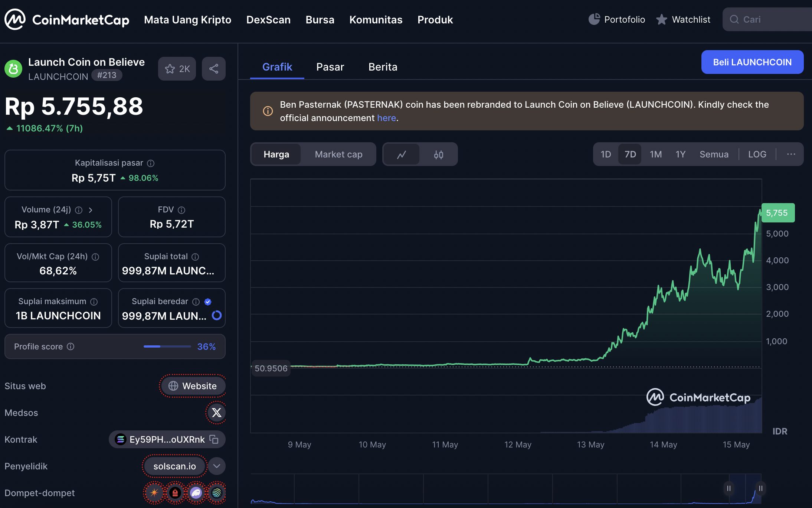Set chart range to 1M

(x=656, y=154)
